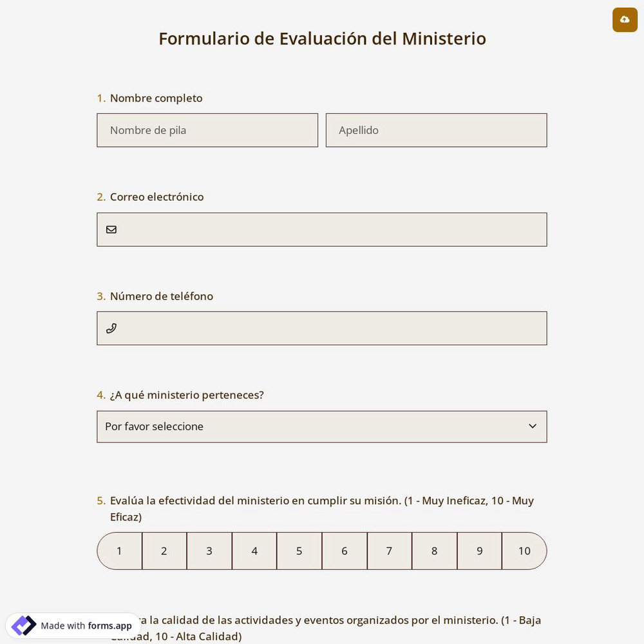Image resolution: width=644 pixels, height=644 pixels.
Task: Select rating 1 on the effectiveness scale
Action: tap(119, 551)
